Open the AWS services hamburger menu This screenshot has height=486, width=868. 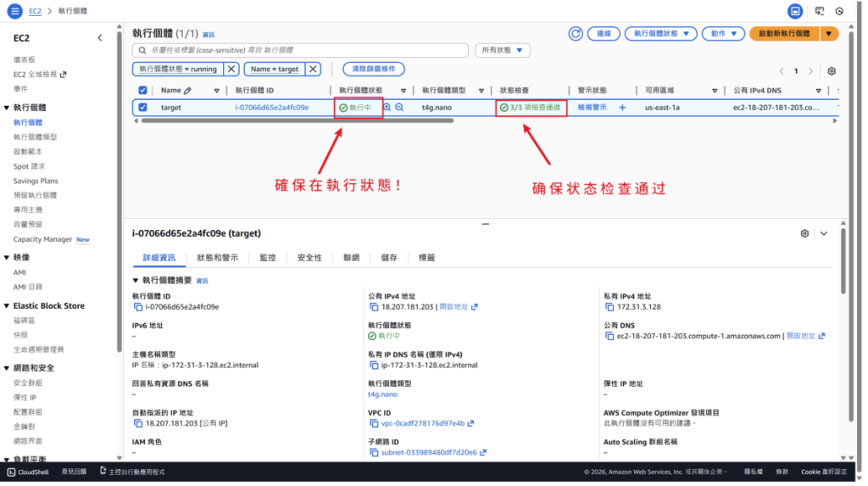[15, 10]
